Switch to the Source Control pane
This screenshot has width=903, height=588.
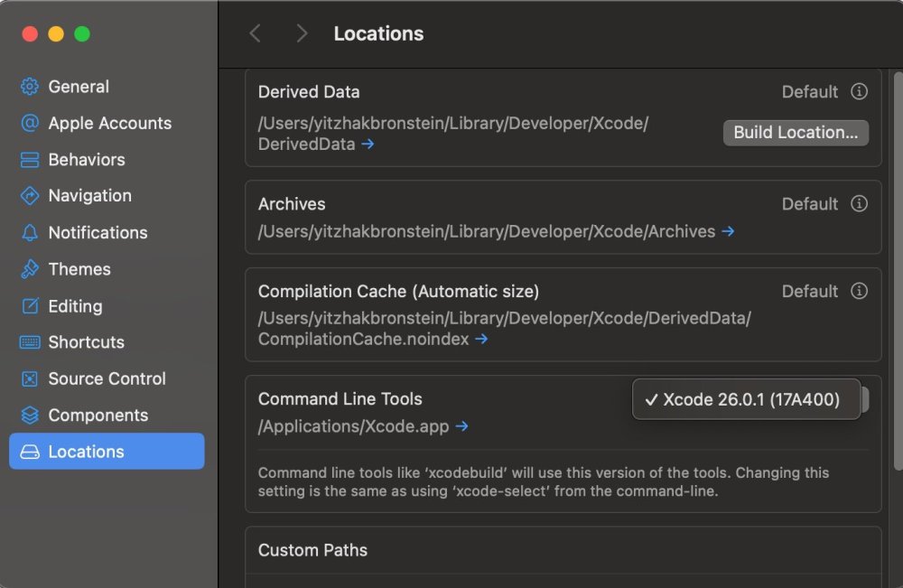pyautogui.click(x=107, y=379)
